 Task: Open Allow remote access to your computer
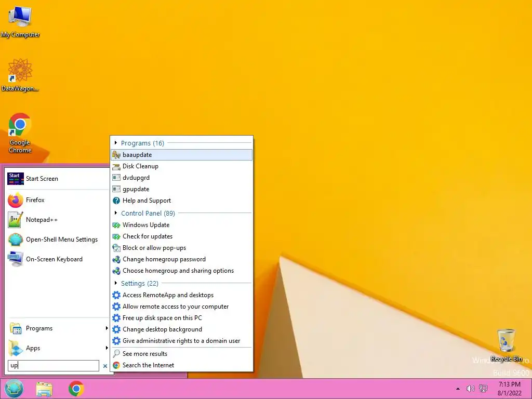point(181,307)
